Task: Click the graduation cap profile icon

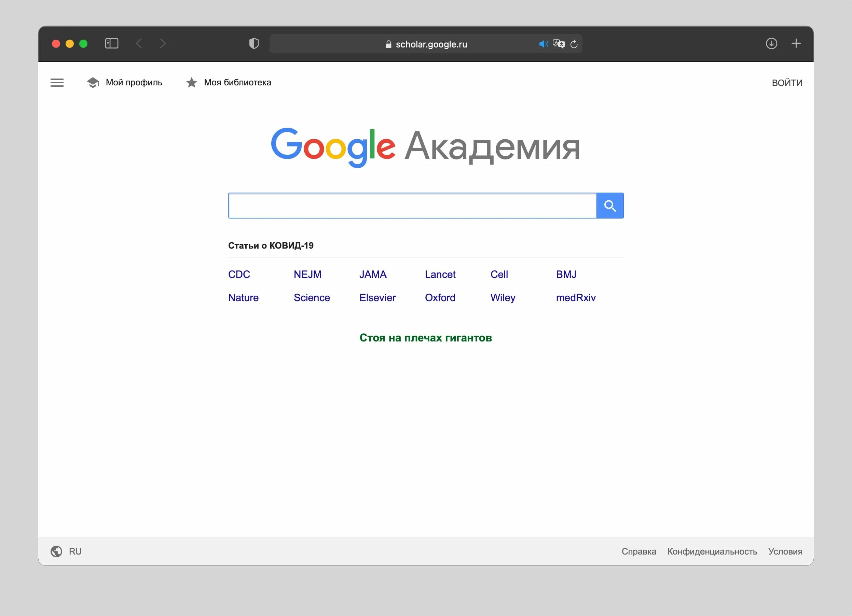Action: (93, 83)
